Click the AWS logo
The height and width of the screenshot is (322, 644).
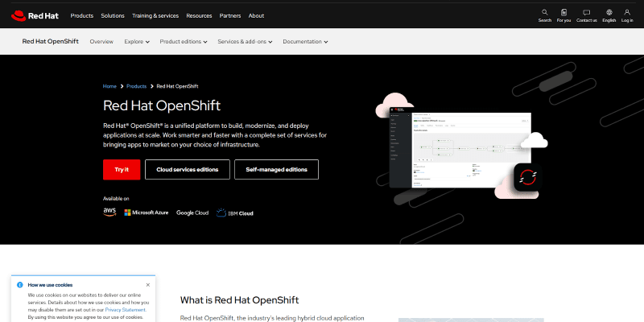(109, 212)
